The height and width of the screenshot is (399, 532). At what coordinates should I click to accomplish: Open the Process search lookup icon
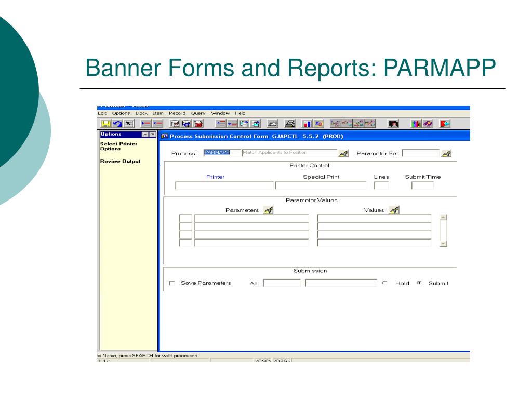(344, 153)
